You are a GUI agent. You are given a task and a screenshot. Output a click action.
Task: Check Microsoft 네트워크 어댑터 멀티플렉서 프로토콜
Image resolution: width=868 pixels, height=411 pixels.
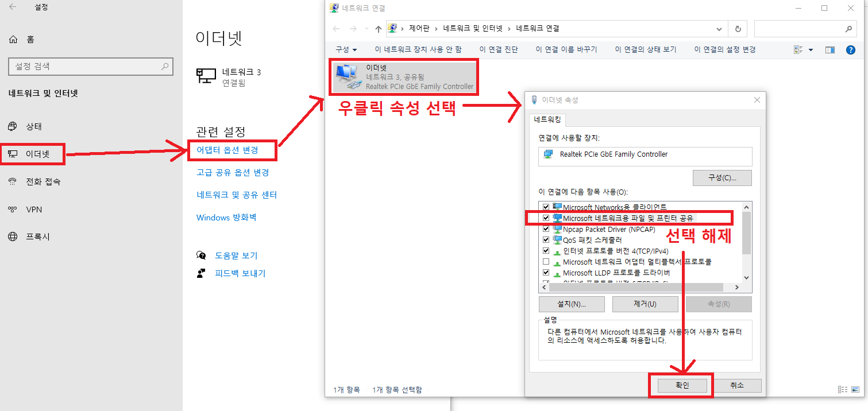546,262
